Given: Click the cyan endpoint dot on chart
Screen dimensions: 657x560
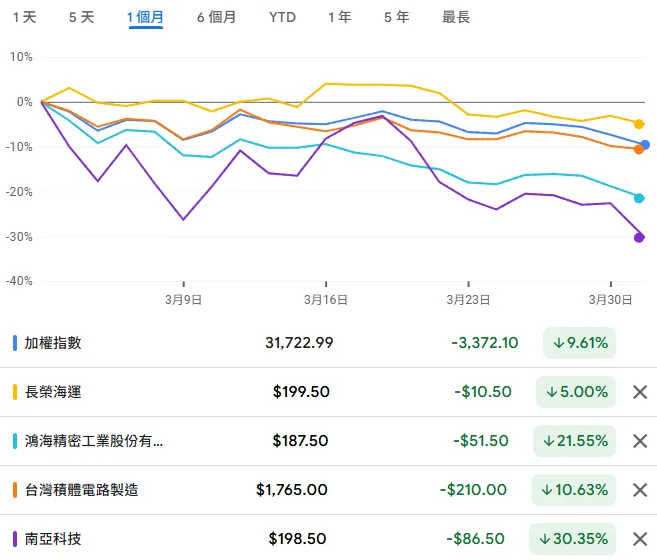Looking at the screenshot, I should 639,198.
